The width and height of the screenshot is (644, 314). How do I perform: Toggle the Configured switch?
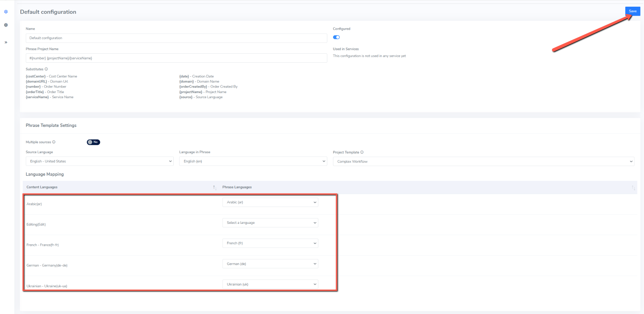336,37
